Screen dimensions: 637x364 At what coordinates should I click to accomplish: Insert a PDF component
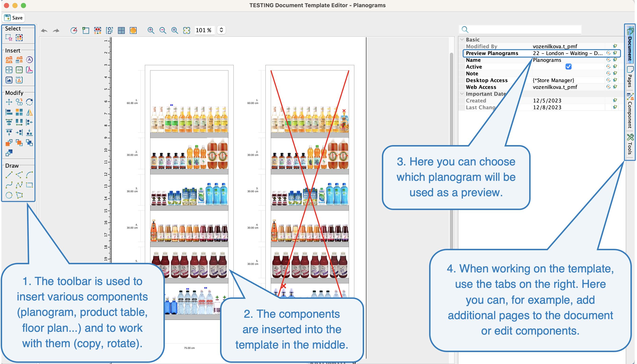(x=29, y=70)
